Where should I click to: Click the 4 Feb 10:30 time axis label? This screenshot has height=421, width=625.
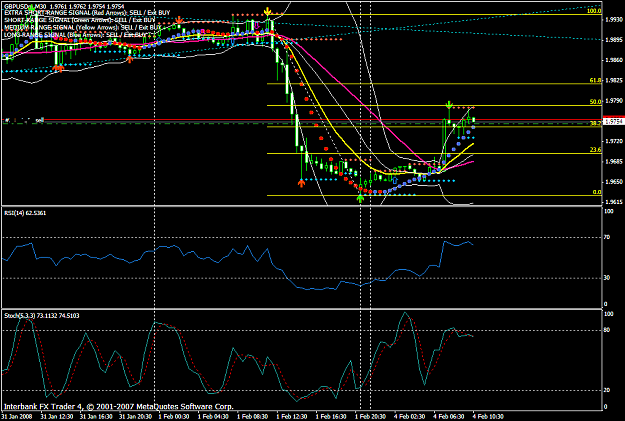[x=489, y=417]
